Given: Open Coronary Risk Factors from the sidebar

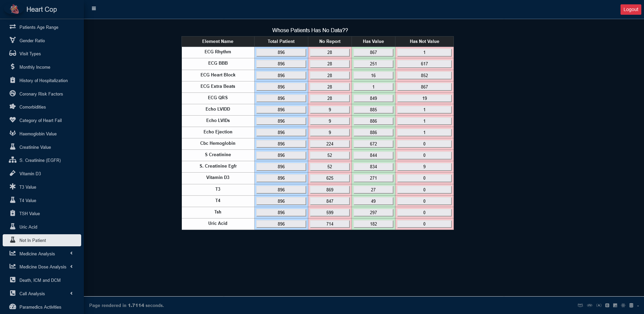Looking at the screenshot, I should click(41, 94).
